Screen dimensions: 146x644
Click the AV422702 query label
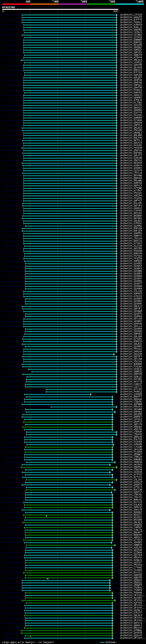click(x=8, y=8)
